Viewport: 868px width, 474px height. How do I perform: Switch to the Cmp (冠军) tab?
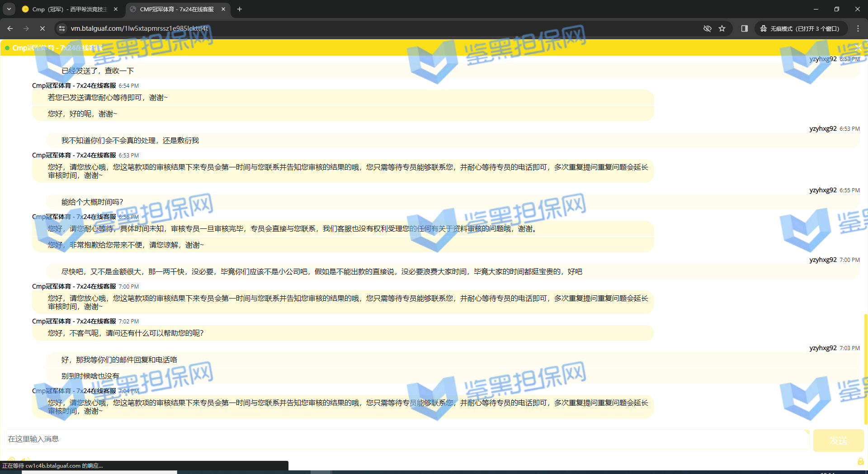(x=68, y=9)
